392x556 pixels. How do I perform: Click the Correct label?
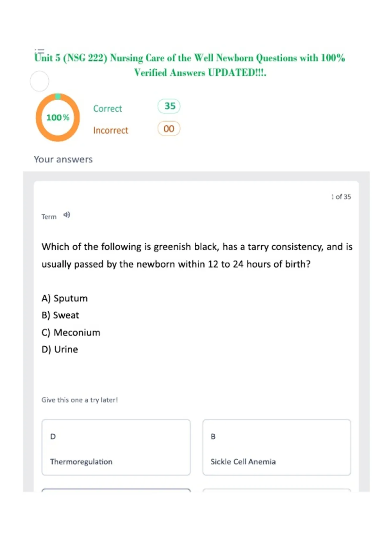pos(107,109)
